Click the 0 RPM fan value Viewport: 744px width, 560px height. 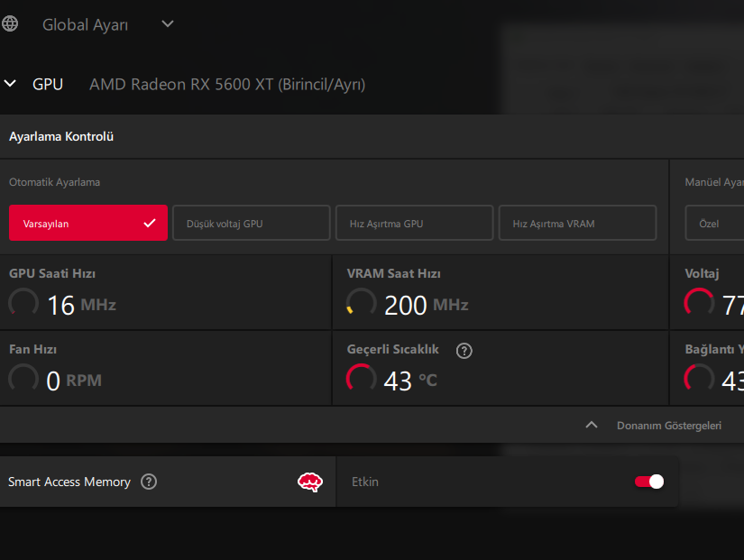(x=74, y=381)
